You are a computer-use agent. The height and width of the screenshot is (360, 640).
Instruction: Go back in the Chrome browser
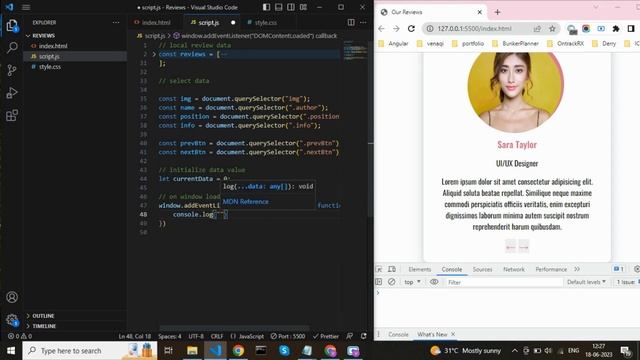381,29
